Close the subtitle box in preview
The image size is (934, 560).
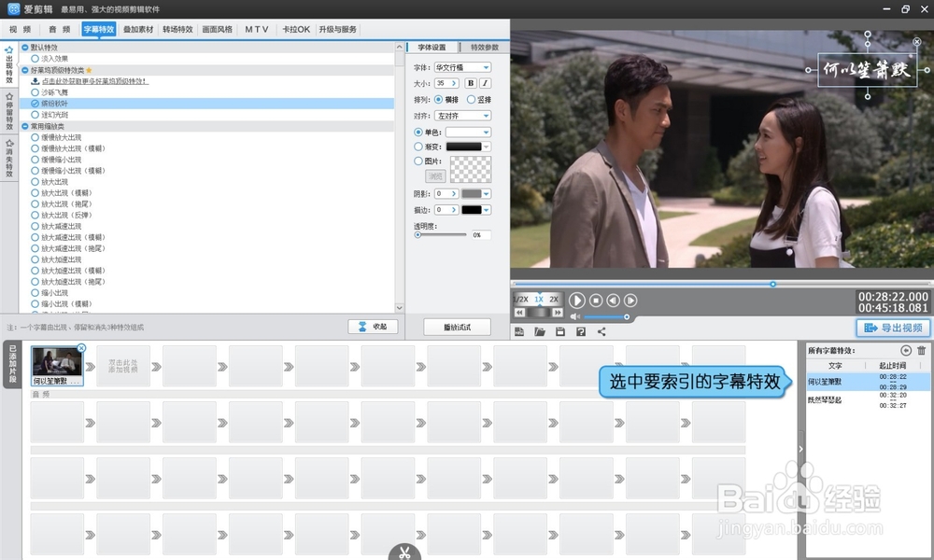point(917,42)
